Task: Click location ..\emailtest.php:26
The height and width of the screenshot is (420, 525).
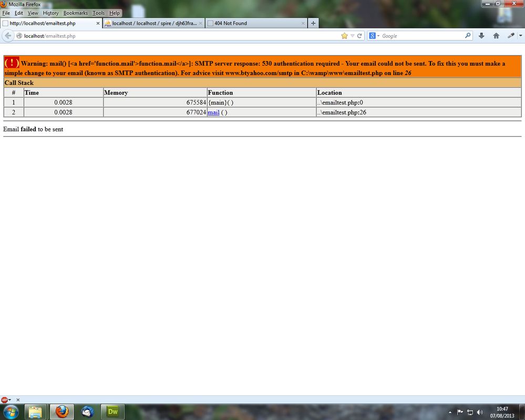Action: click(342, 112)
